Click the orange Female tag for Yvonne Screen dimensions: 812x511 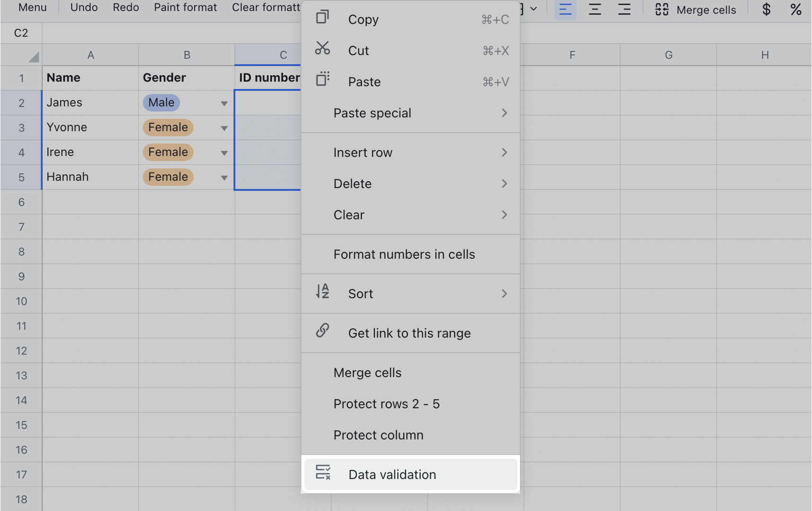click(168, 127)
